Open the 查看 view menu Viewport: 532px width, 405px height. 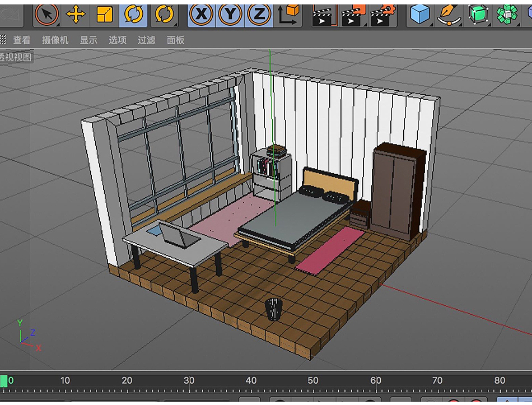[22, 40]
